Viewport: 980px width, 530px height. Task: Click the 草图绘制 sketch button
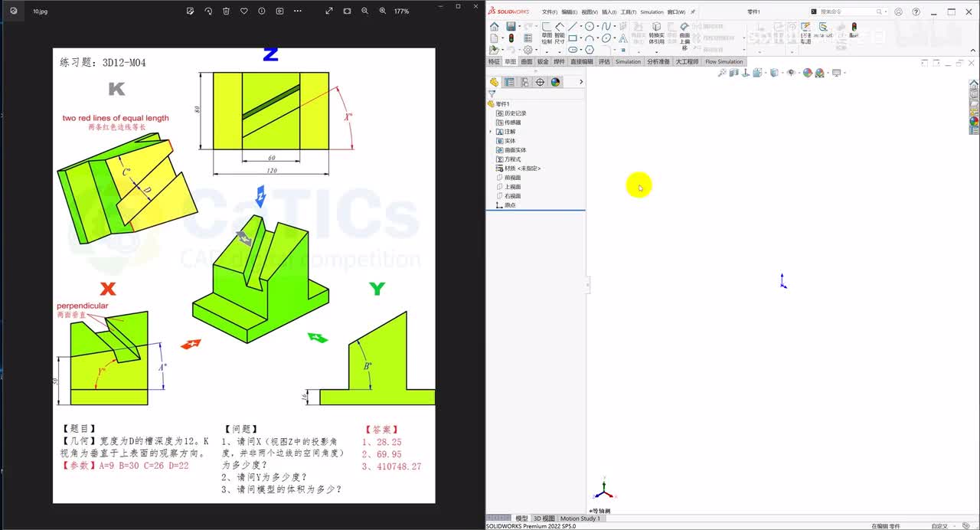point(547,33)
